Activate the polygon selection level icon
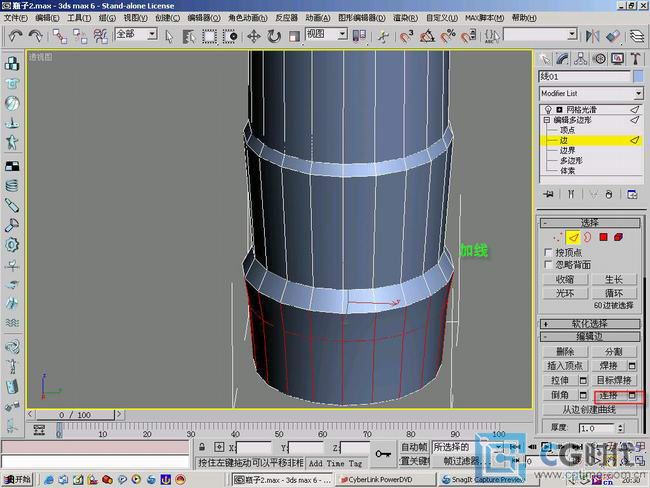Image resolution: width=650 pixels, height=488 pixels. tap(603, 237)
